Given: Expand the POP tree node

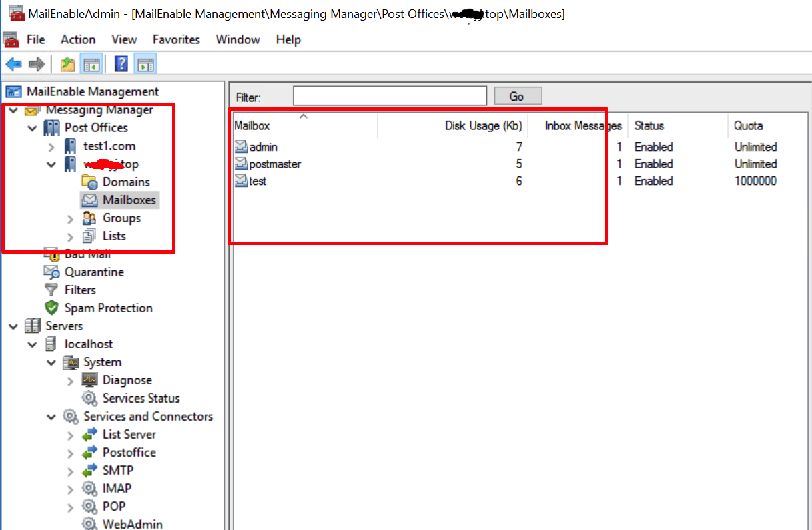Looking at the screenshot, I should coord(71,507).
